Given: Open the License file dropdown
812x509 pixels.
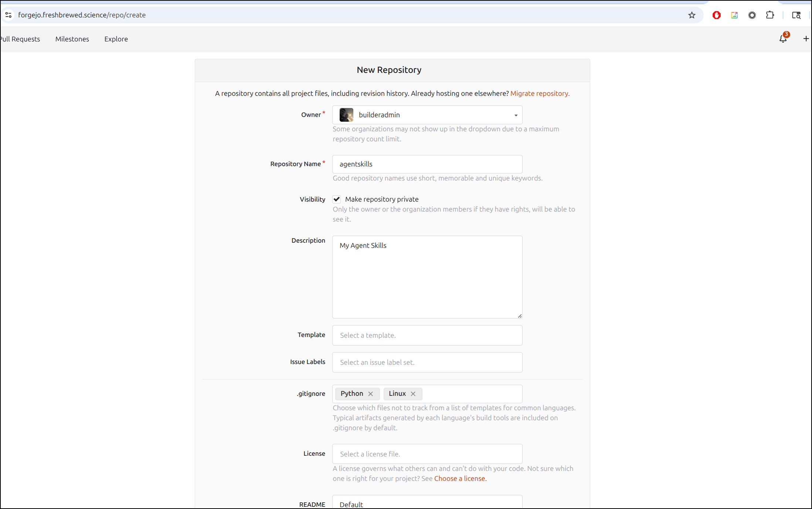Looking at the screenshot, I should pyautogui.click(x=427, y=454).
